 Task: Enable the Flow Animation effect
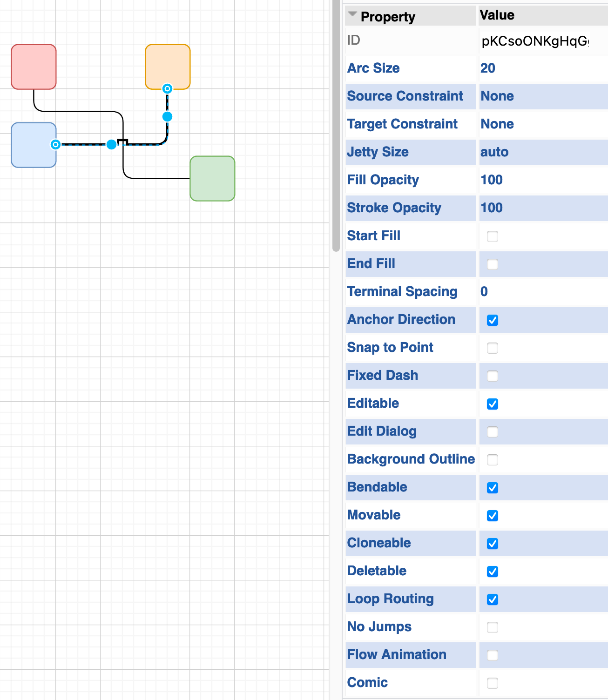pos(492,655)
